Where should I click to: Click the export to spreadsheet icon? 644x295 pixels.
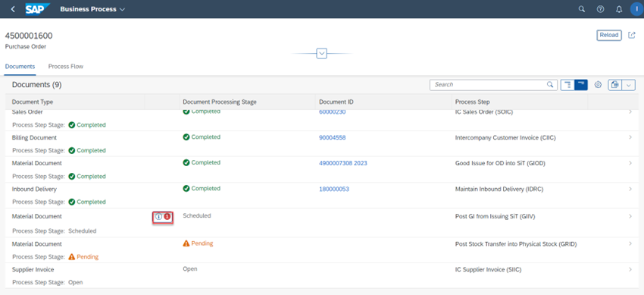(x=615, y=85)
